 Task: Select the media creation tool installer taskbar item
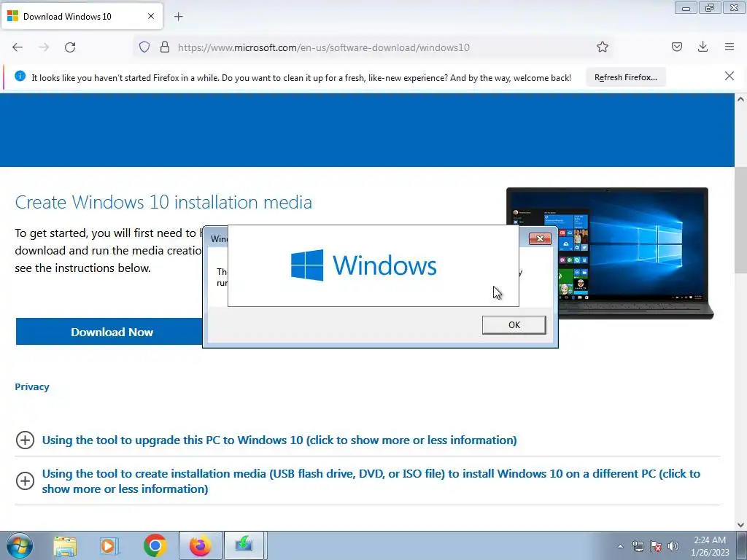(244, 545)
